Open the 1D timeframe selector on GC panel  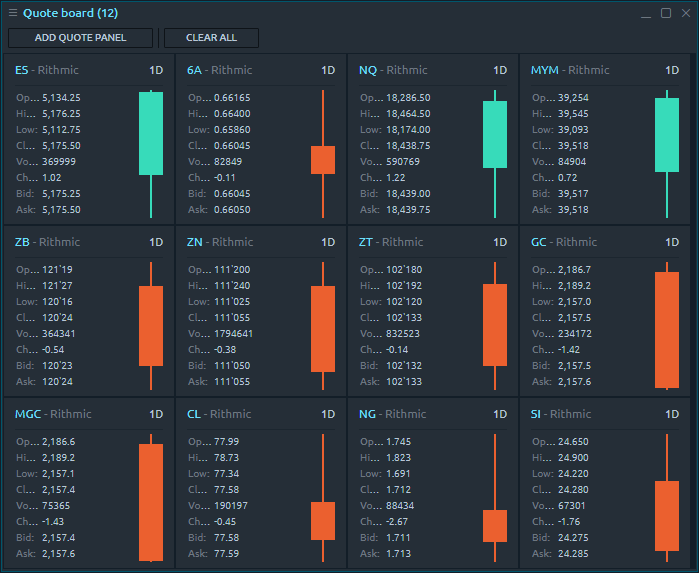[x=672, y=242]
